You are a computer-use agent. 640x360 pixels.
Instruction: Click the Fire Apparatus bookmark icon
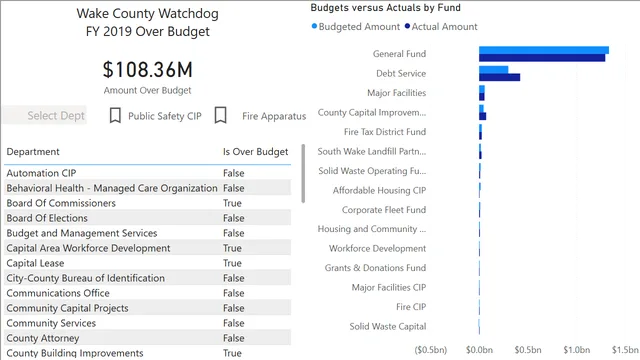(x=220, y=115)
